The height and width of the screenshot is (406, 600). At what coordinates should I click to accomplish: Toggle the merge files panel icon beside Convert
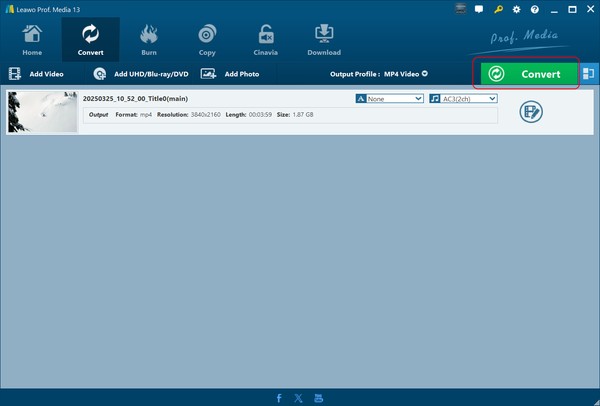pyautogui.click(x=589, y=73)
